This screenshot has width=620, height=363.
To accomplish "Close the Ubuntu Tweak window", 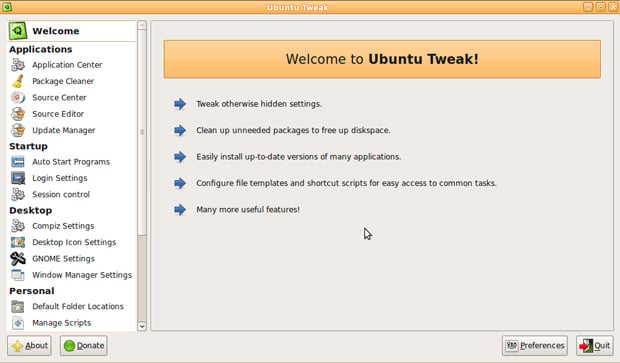I will (x=613, y=7).
